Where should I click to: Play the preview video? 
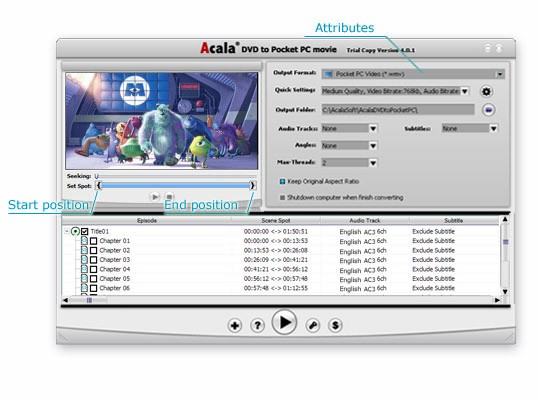[x=155, y=197]
